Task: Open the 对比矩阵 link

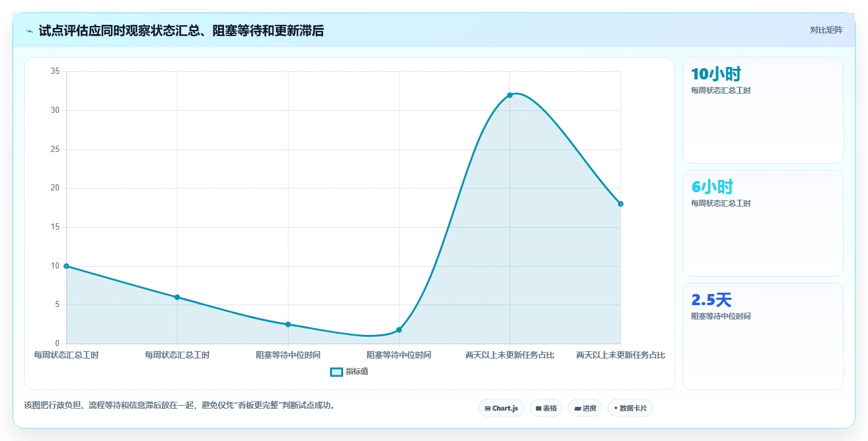Action: click(826, 30)
